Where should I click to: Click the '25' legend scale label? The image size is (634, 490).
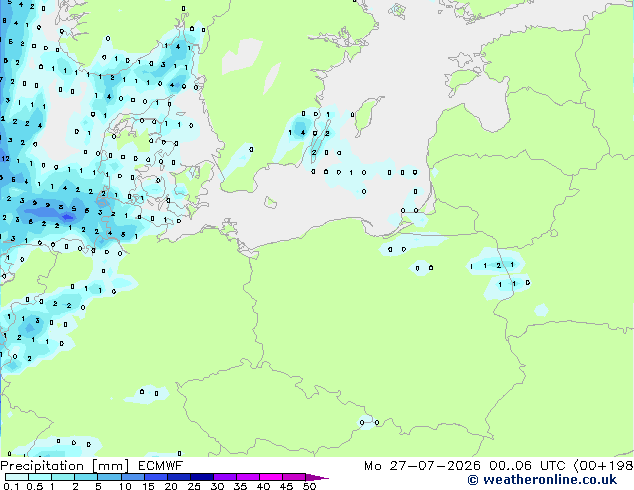pyautogui.click(x=194, y=486)
